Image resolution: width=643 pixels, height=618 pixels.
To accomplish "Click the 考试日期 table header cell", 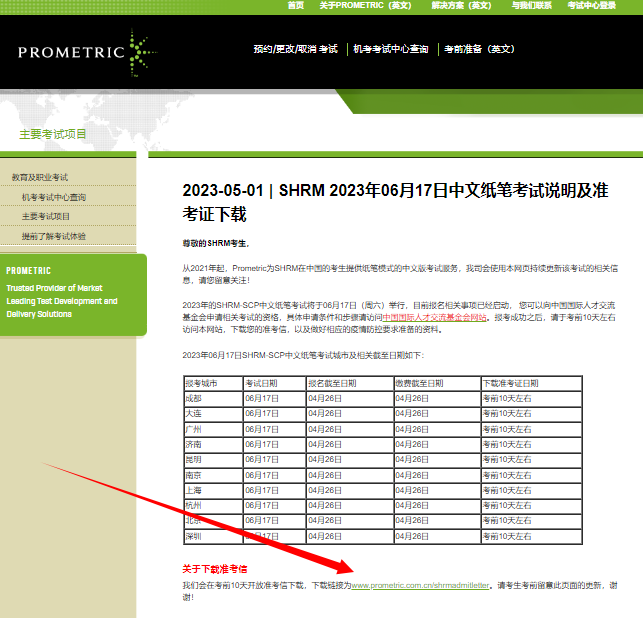I will tap(274, 383).
